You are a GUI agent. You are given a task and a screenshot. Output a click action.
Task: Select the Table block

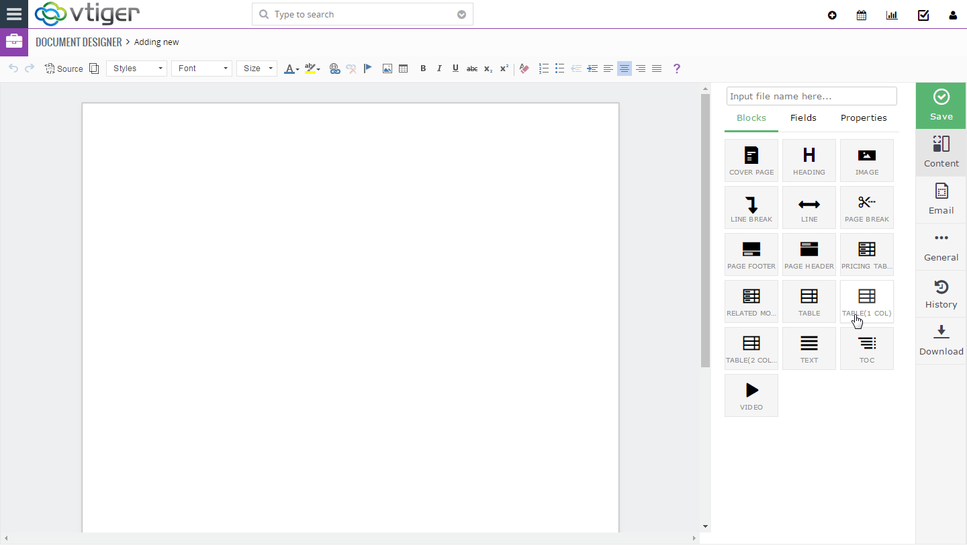coord(809,301)
